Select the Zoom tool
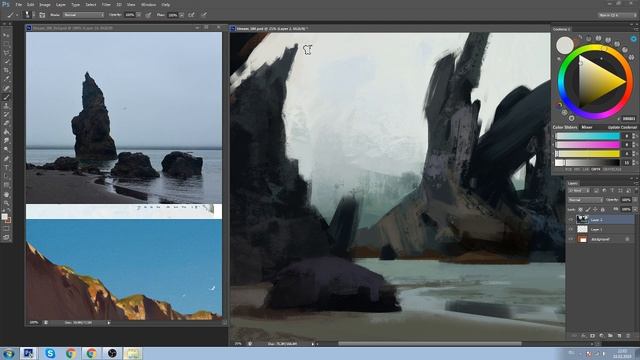 click(x=6, y=203)
